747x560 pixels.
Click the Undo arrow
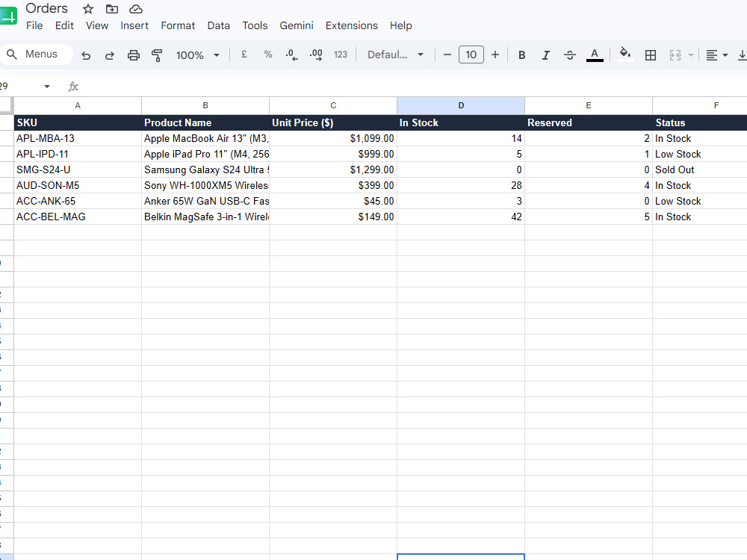tap(86, 55)
